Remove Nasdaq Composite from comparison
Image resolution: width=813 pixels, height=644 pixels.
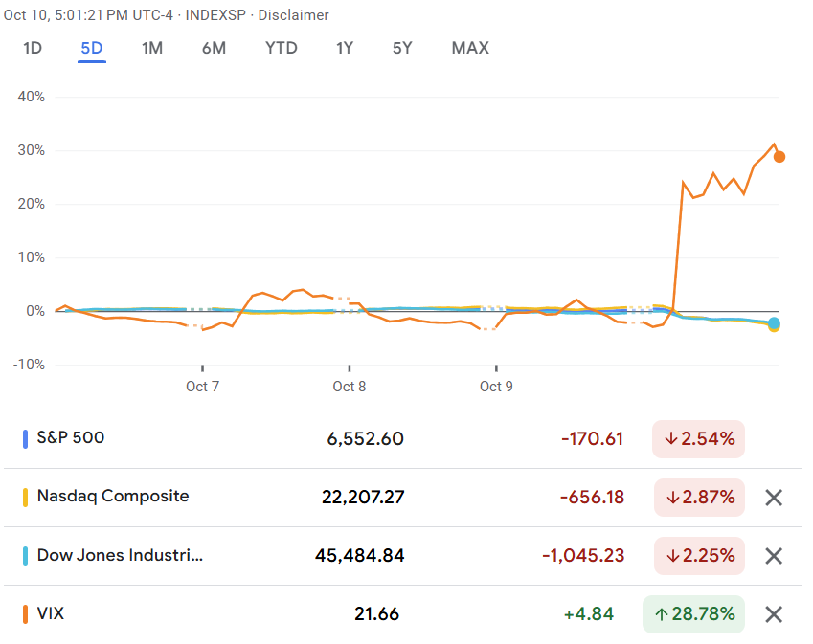point(774,498)
